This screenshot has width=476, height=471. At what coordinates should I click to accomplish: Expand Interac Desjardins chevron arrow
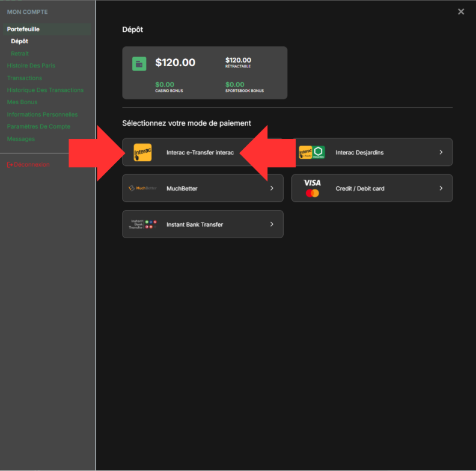(x=441, y=152)
